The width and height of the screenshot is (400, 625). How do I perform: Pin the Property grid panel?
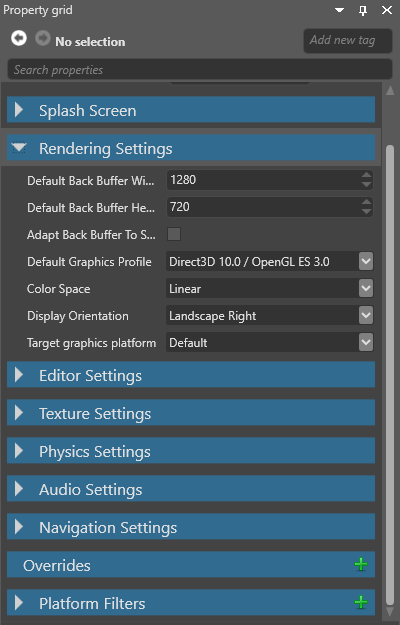363,10
